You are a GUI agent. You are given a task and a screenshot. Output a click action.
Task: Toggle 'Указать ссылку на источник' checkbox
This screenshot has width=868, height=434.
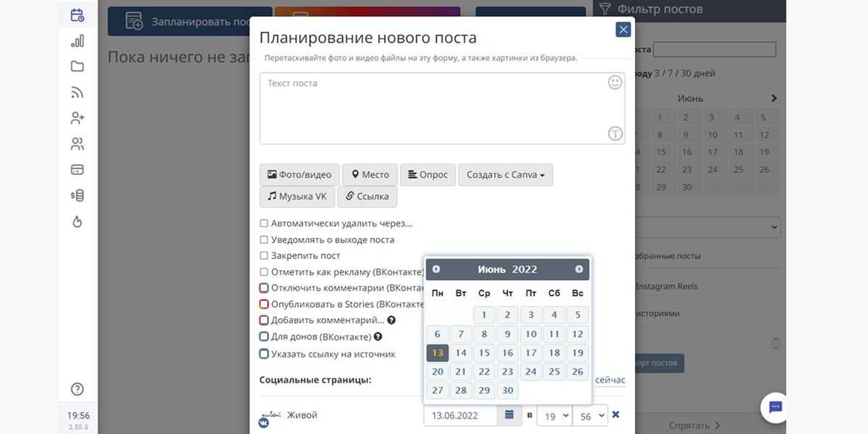point(264,354)
